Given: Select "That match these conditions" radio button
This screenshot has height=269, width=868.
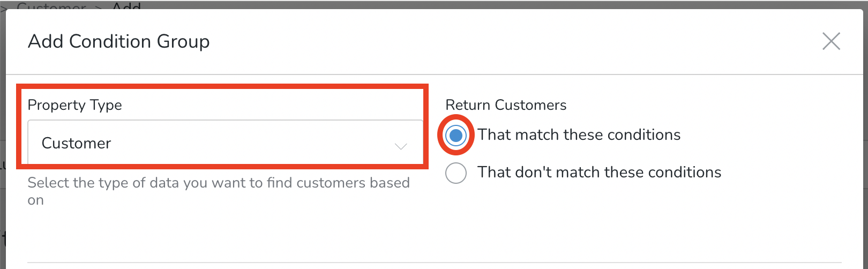Looking at the screenshot, I should click(456, 135).
